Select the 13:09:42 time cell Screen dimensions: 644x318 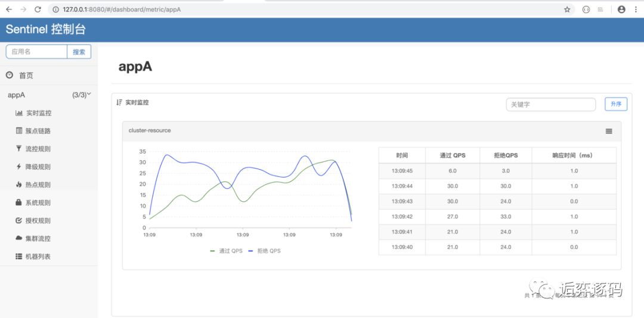402,217
